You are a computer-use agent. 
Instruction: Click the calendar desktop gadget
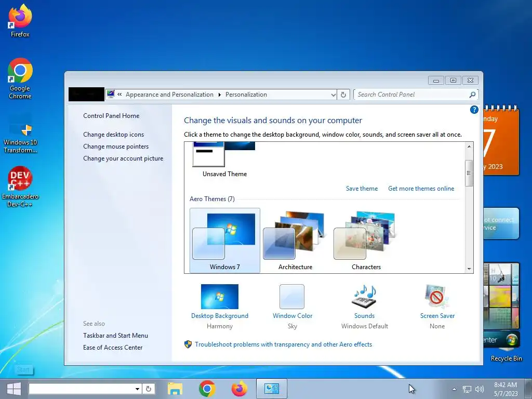coord(501,140)
